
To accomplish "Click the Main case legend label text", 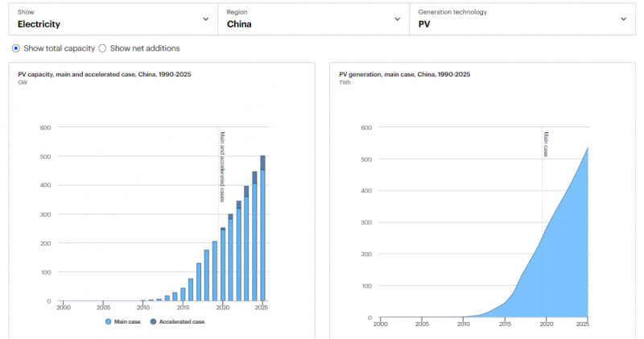I will (x=128, y=321).
